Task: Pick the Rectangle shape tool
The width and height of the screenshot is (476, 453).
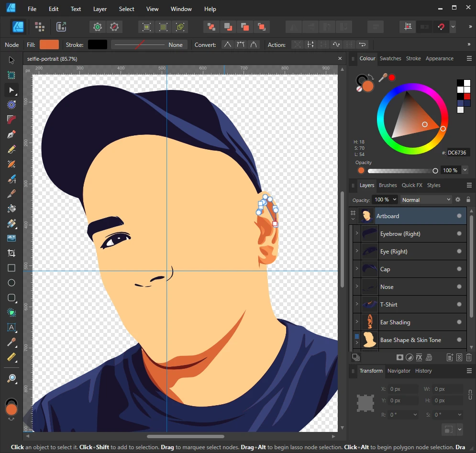Action: coord(11,268)
